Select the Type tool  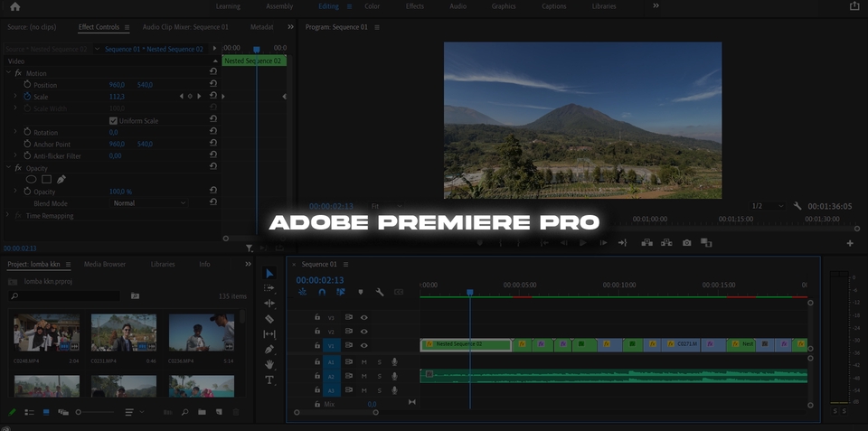point(269,379)
